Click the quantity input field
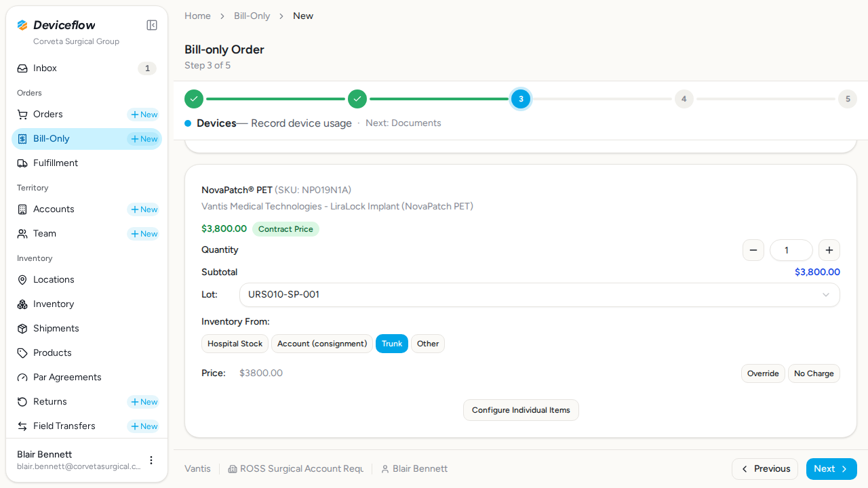 [x=791, y=250]
